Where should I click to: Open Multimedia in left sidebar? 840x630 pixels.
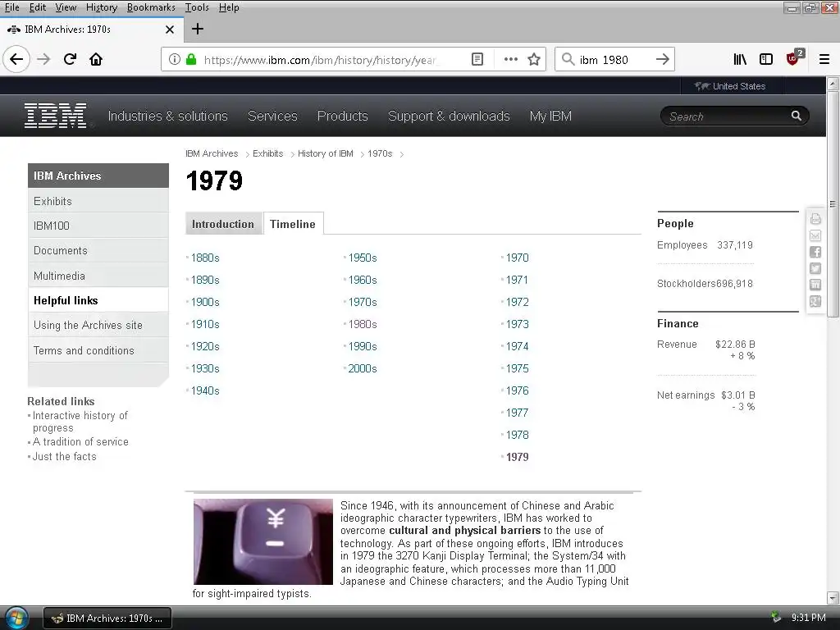tap(98, 276)
